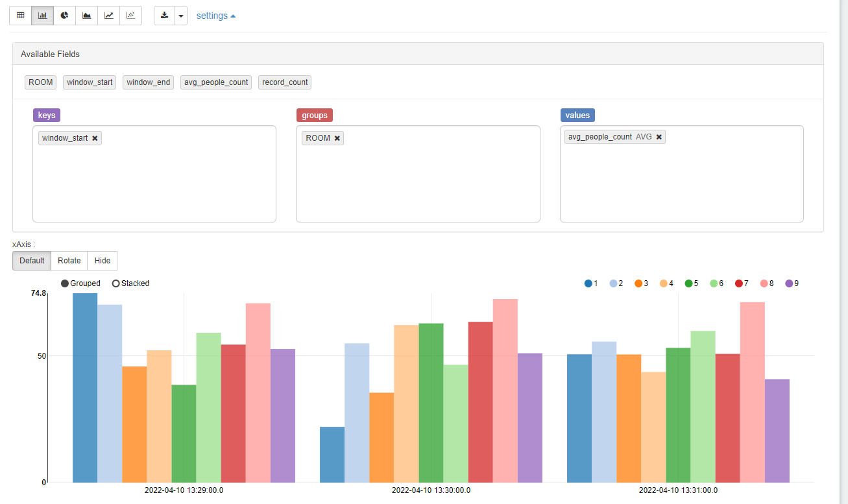Remove ROOM from groups
This screenshot has width=848, height=504.
337,138
